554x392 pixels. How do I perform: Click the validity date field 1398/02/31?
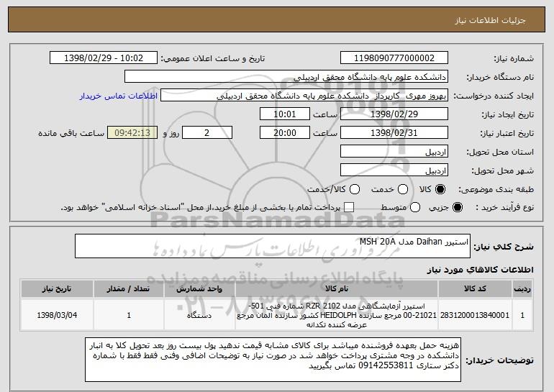[394, 133]
